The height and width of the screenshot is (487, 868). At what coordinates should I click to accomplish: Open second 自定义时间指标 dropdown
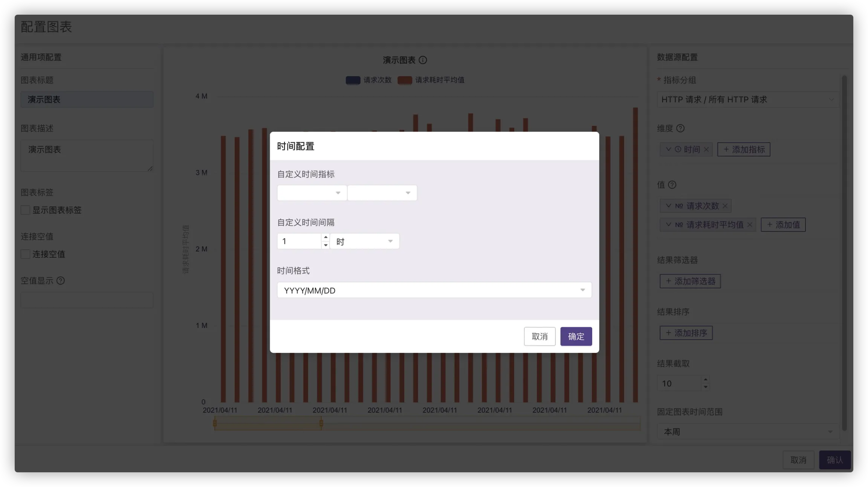[382, 193]
